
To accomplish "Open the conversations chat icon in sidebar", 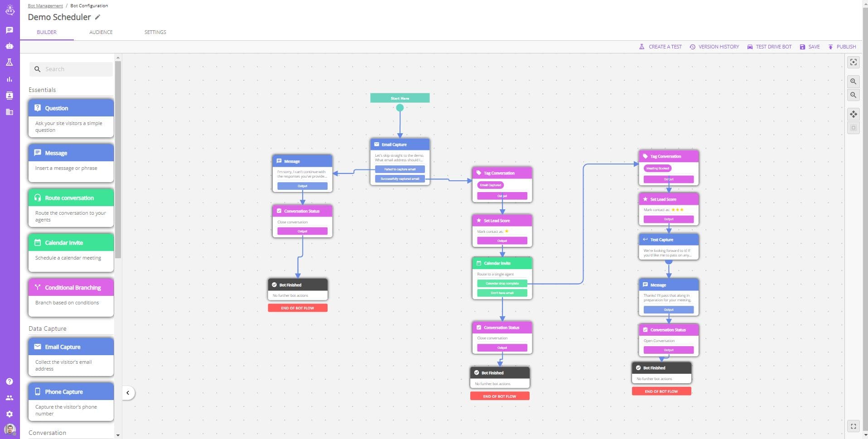I will (10, 30).
